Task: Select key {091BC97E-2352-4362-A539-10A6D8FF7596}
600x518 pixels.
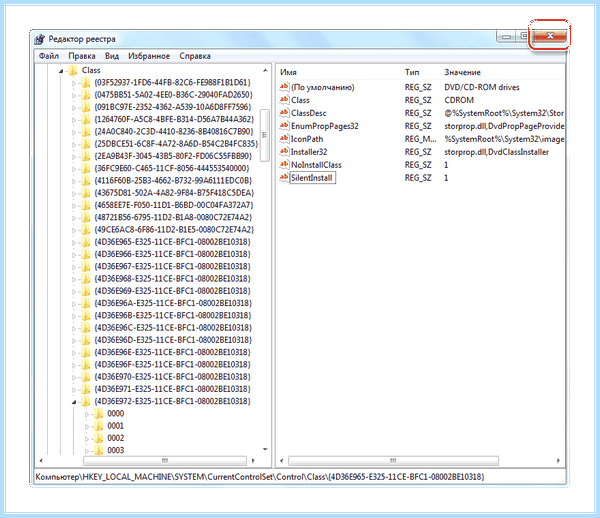Action: [173, 107]
